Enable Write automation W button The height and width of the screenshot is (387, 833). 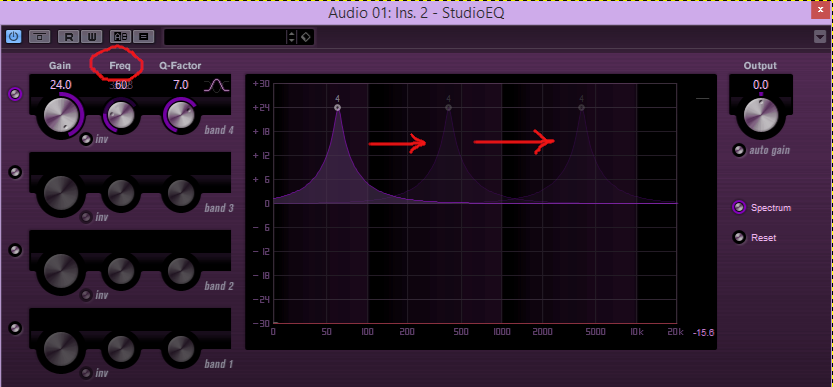tap(91, 37)
